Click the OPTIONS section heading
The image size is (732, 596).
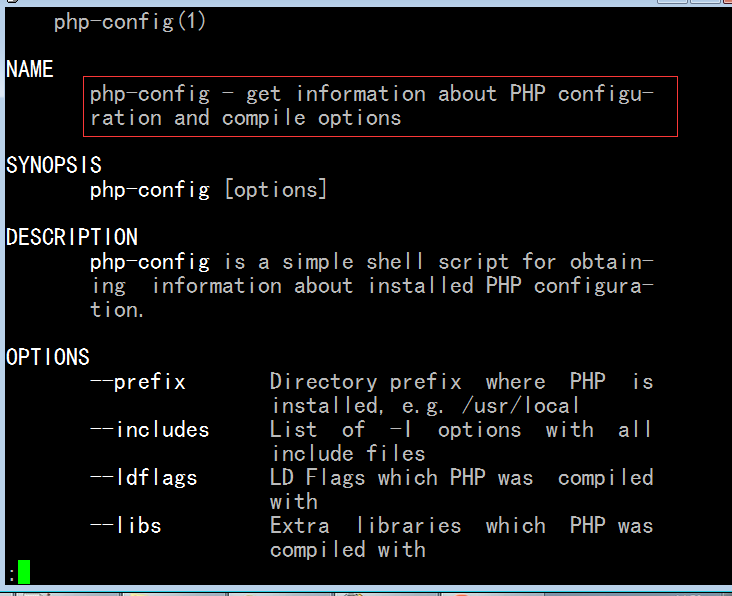48,357
